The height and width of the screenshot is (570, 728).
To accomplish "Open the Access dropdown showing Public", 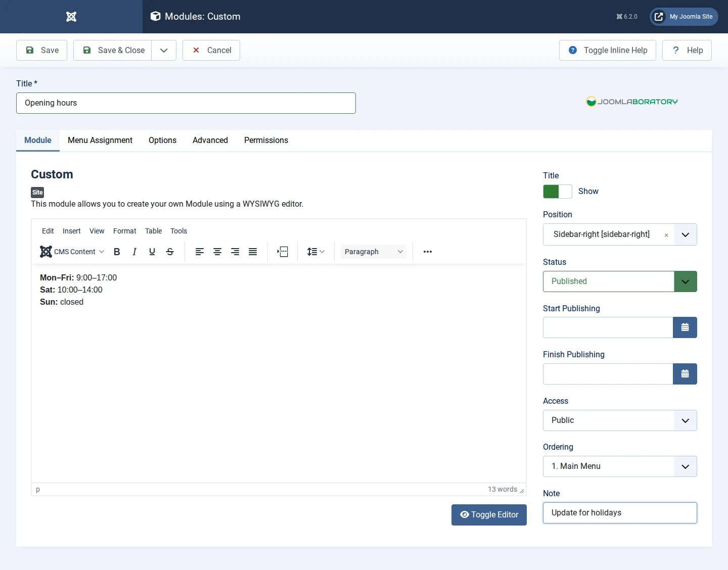I will coord(620,420).
